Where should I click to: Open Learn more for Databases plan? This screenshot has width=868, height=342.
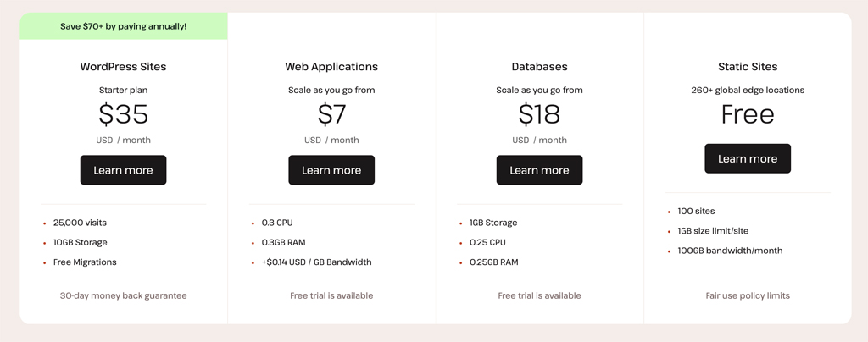(539, 169)
